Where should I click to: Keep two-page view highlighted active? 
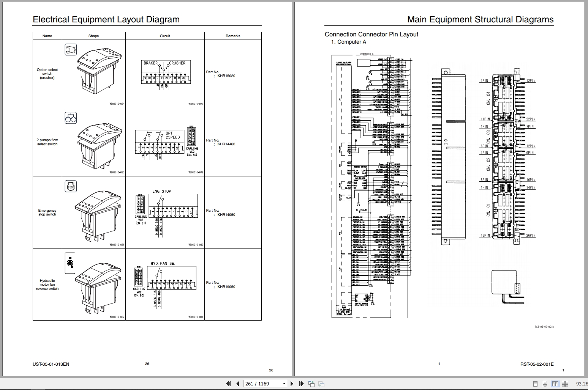coord(556,384)
